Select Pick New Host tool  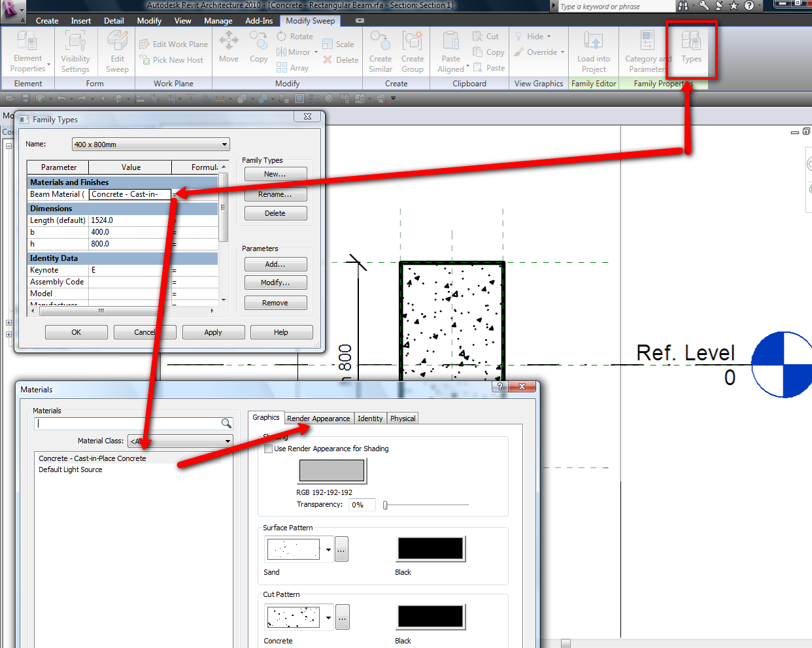tap(171, 60)
